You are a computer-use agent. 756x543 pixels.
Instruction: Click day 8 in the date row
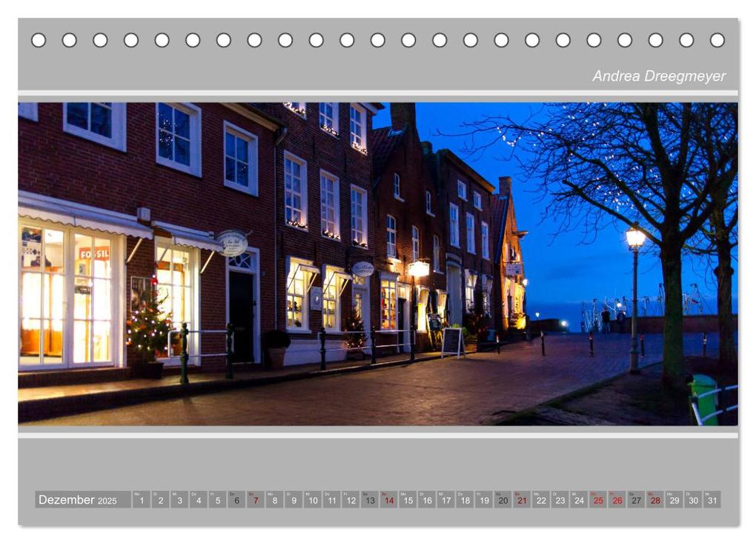pos(275,499)
